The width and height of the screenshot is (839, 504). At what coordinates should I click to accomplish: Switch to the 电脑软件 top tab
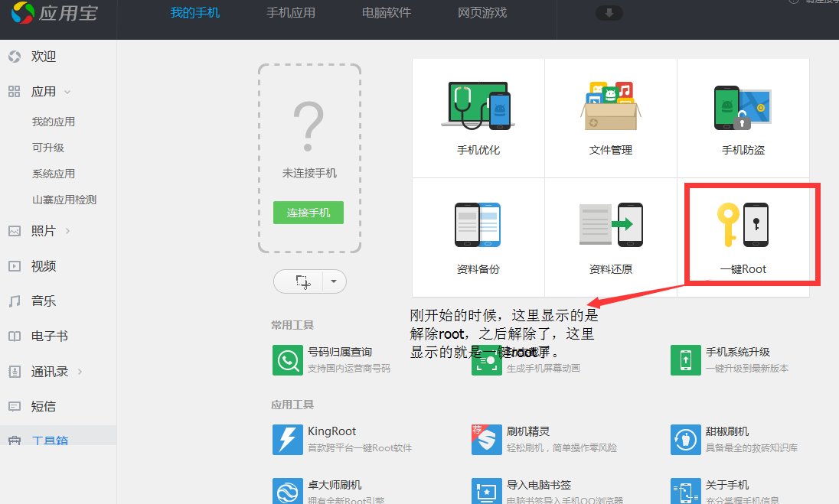point(387,13)
